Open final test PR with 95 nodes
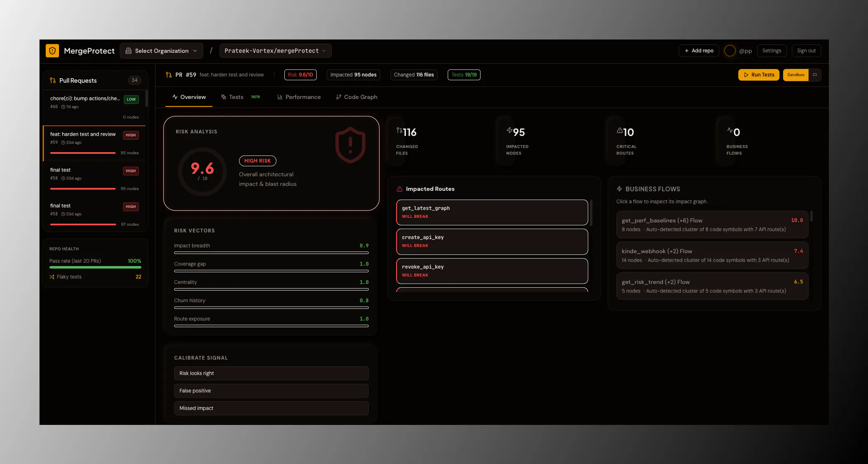The image size is (868, 464). click(x=94, y=179)
